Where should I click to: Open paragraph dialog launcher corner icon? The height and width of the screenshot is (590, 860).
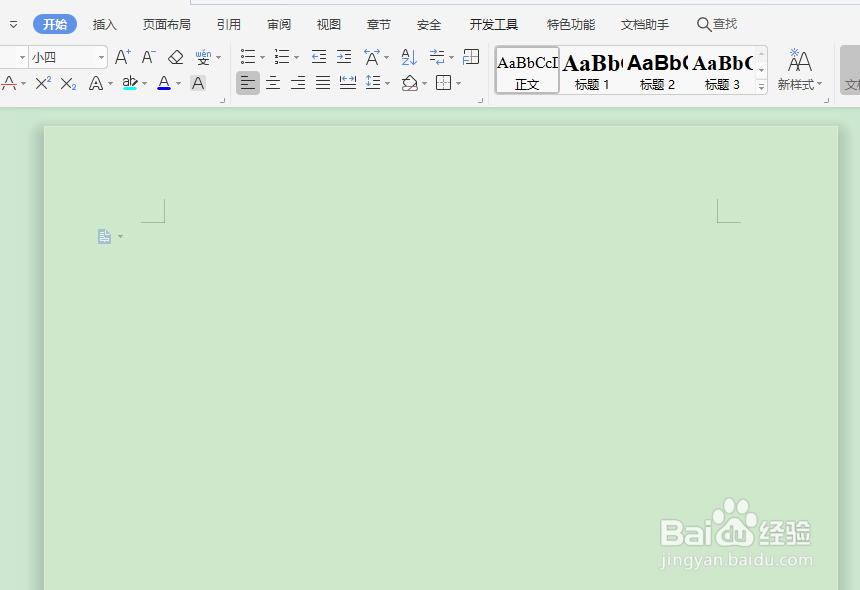coord(480,100)
